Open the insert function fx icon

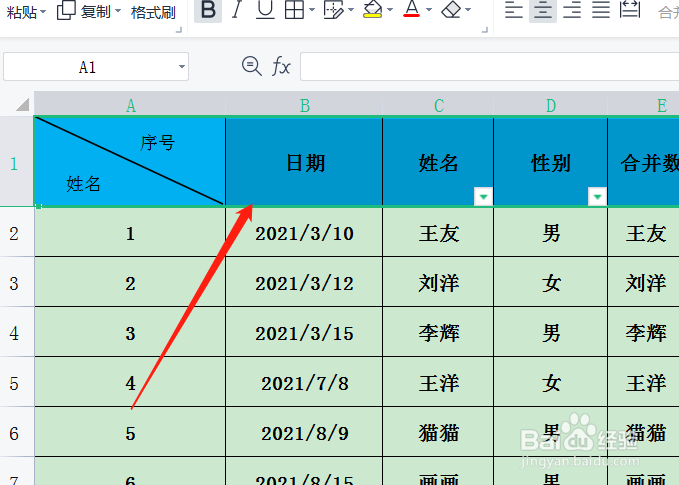click(x=281, y=67)
